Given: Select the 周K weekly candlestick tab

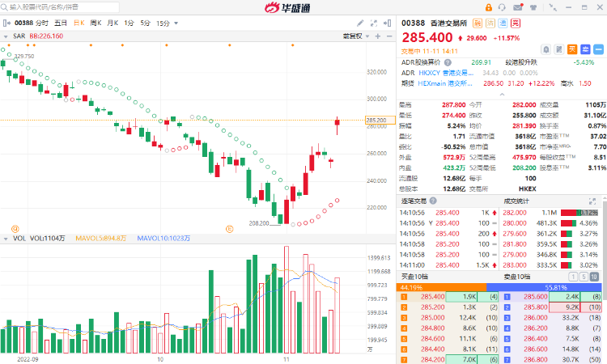Looking at the screenshot, I should coord(96,23).
